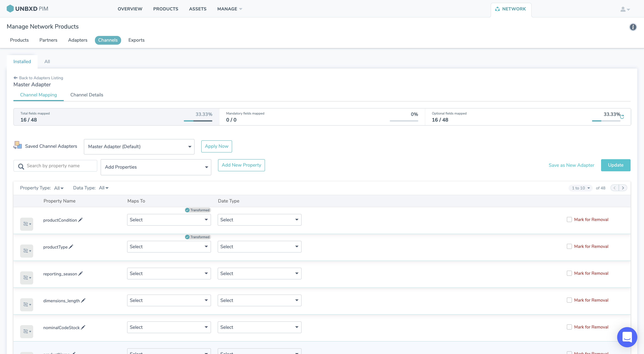Click Save as New Adapter link

(x=571, y=165)
